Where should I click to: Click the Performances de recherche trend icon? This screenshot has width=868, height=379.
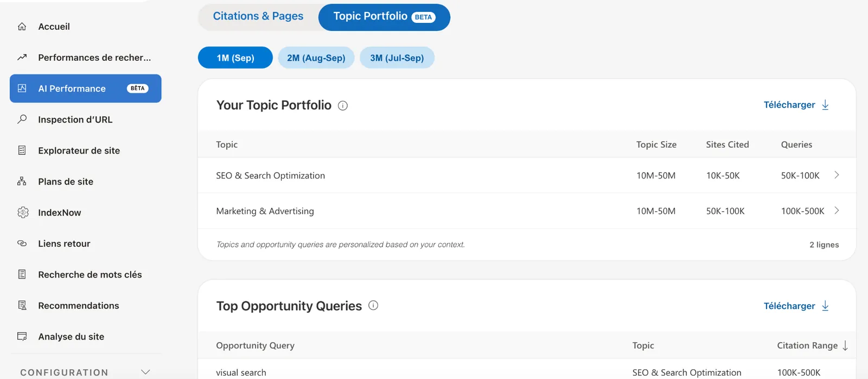coord(22,57)
